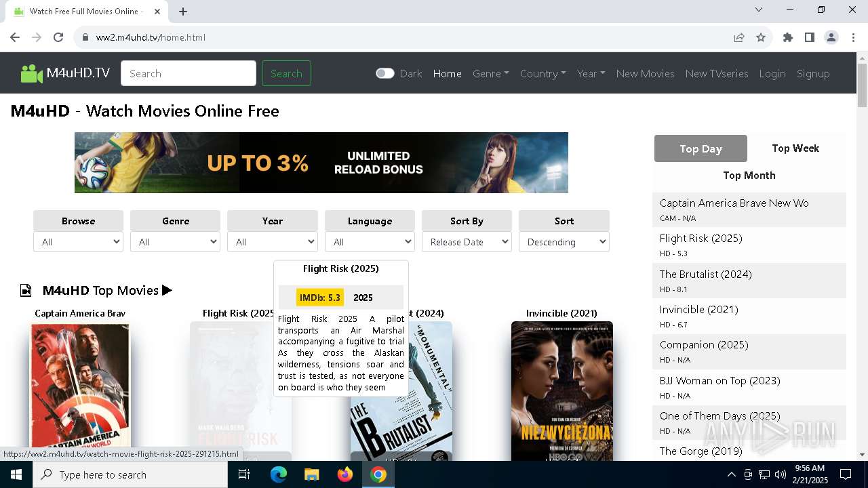868x488 pixels.
Task: Focus the site Search input field
Action: point(189,73)
